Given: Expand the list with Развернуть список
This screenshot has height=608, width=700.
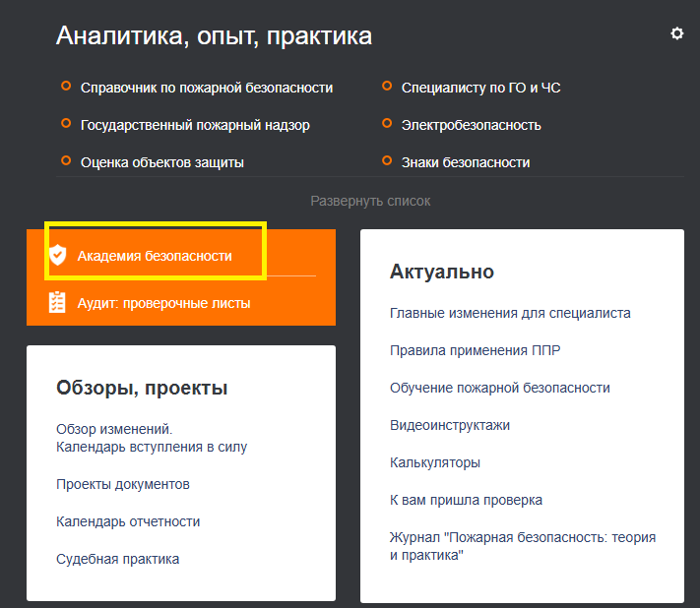Looking at the screenshot, I should pos(370,201).
